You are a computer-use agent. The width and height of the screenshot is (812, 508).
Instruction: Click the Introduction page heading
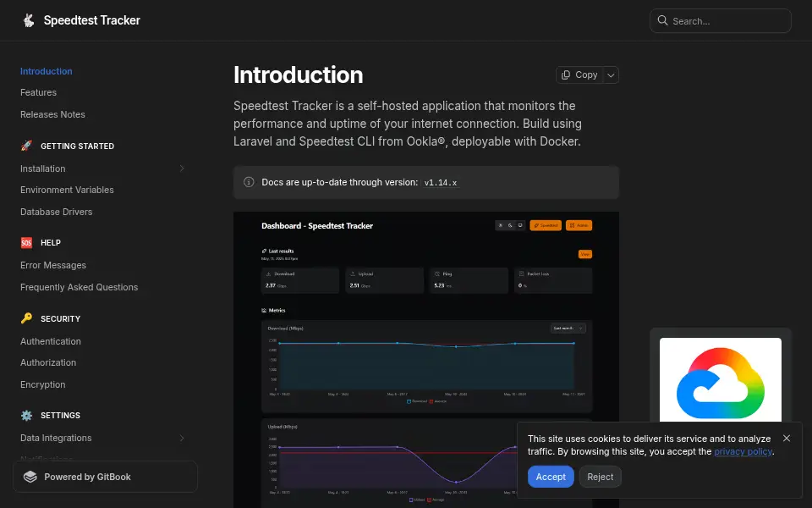[x=299, y=75]
